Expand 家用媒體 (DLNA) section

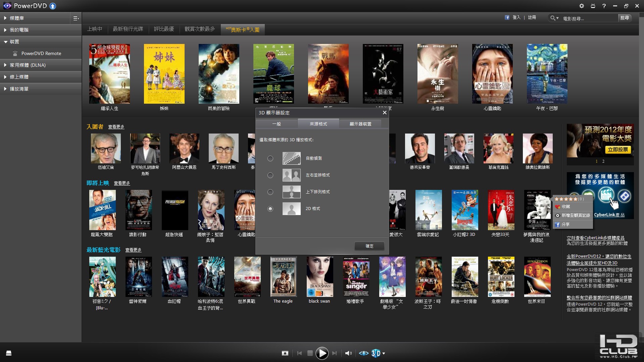pos(5,65)
